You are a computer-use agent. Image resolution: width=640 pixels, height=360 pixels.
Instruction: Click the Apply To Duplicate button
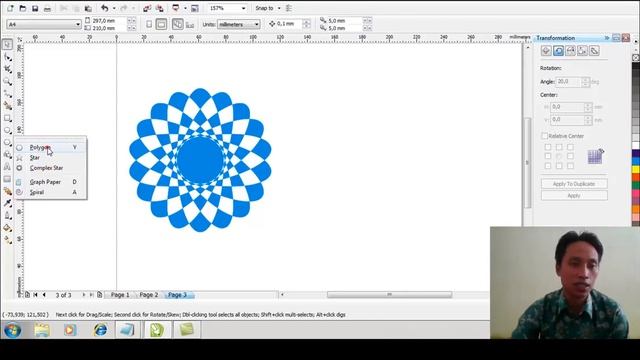[574, 184]
